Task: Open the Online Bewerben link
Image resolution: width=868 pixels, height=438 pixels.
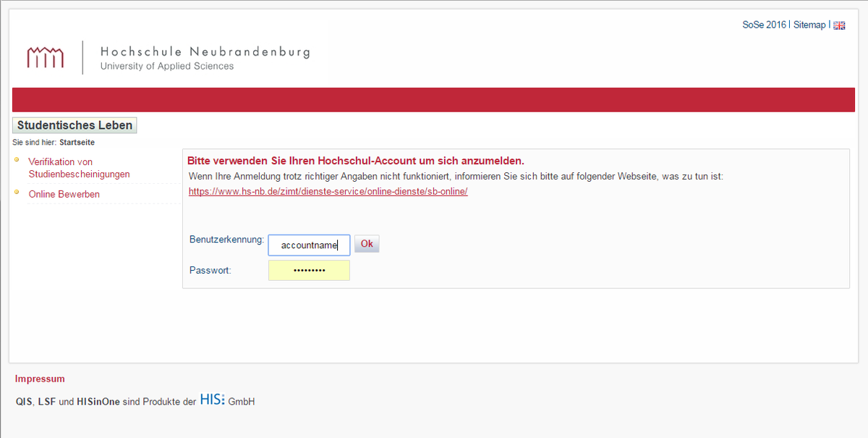Action: 64,194
